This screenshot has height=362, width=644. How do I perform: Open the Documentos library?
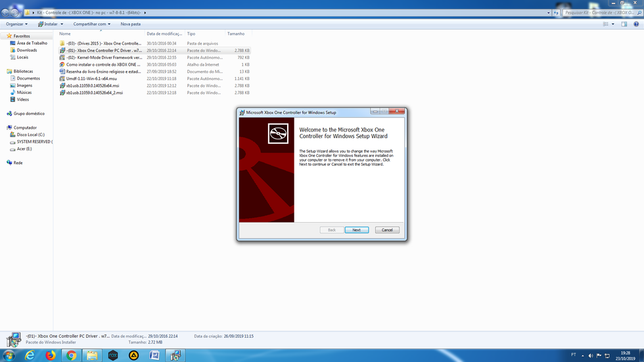click(x=28, y=78)
